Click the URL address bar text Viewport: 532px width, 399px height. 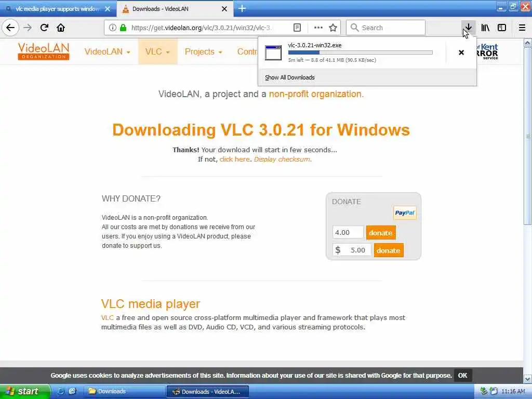201,28
